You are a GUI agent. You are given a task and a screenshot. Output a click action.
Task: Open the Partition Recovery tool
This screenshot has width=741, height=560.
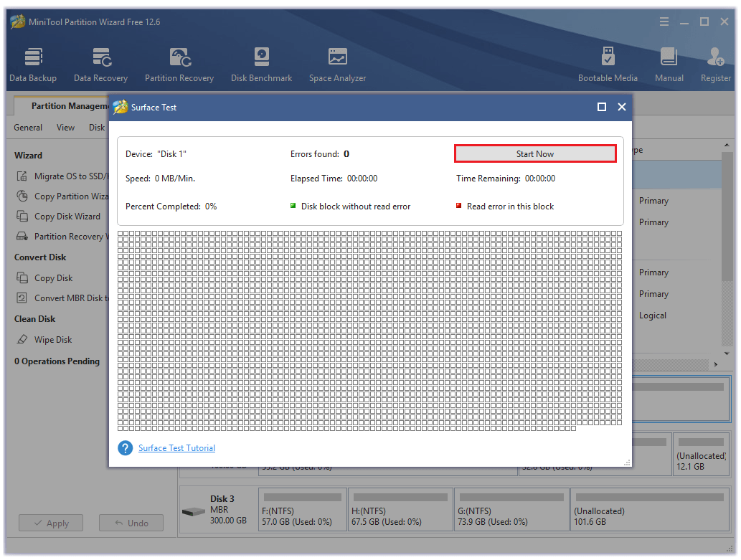coord(179,65)
